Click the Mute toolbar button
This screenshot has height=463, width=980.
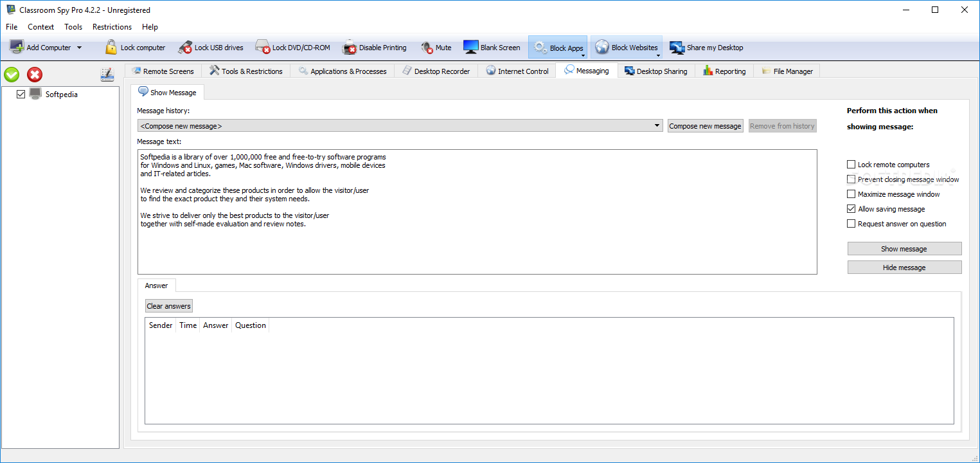(x=436, y=48)
